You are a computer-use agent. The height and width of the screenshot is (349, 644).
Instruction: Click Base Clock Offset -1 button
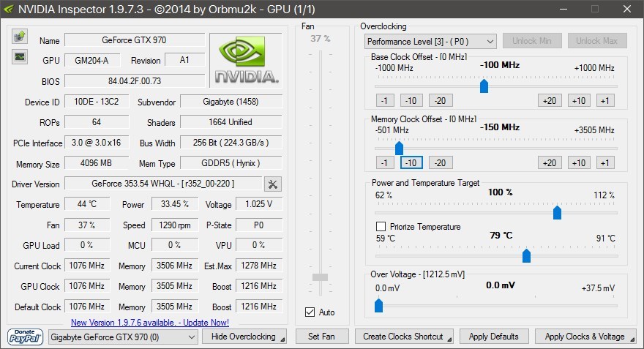[x=385, y=100]
